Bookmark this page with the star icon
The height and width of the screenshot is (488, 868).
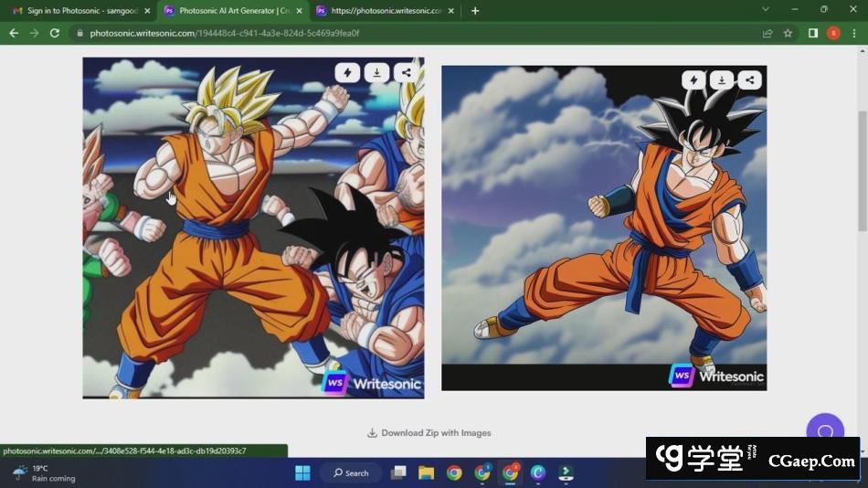tap(788, 33)
